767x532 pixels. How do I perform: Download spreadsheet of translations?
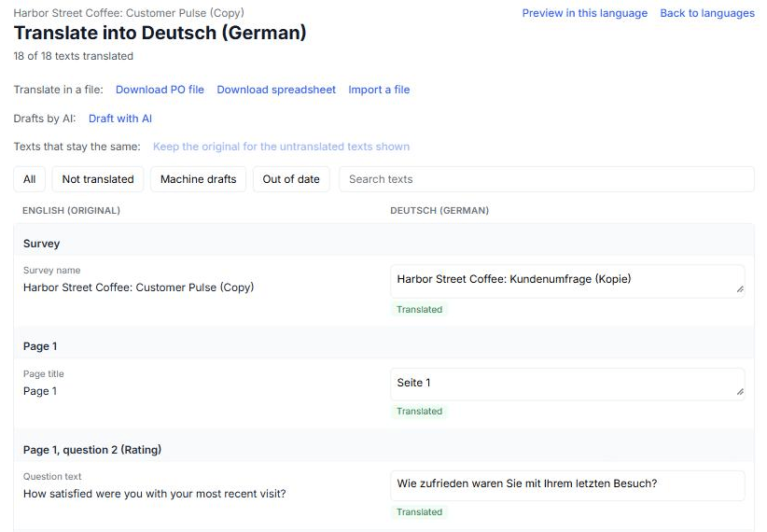[x=276, y=90]
